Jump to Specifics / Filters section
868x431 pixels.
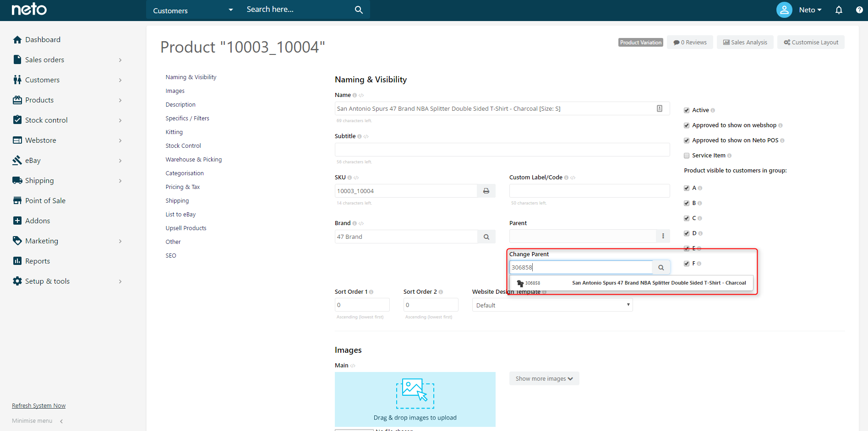(187, 119)
